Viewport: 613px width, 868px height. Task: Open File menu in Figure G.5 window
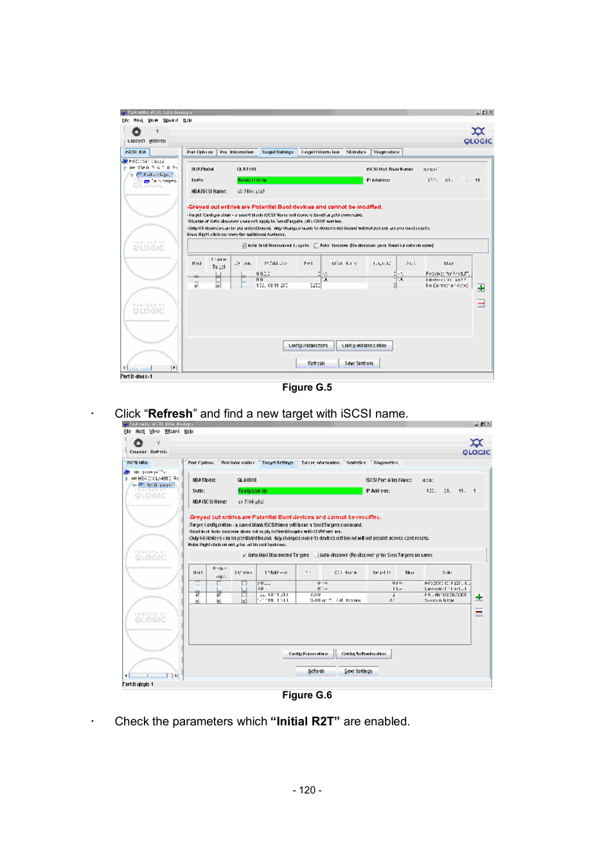click(126, 120)
